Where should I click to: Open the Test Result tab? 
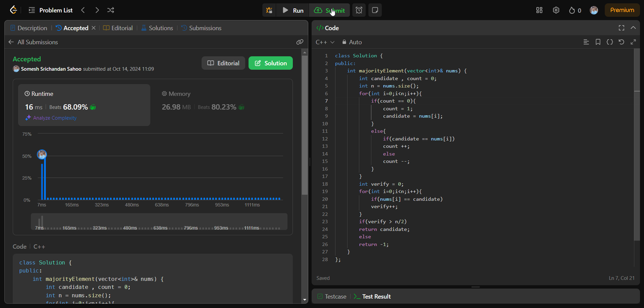(372, 296)
